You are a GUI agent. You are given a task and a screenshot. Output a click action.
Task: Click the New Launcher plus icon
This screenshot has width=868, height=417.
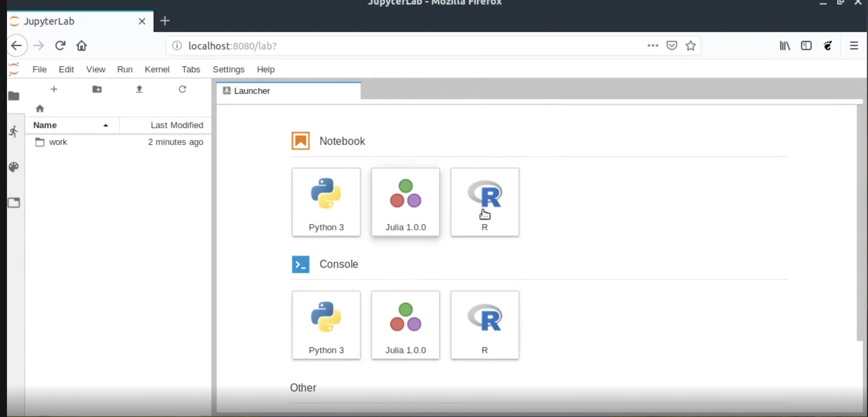tap(54, 89)
